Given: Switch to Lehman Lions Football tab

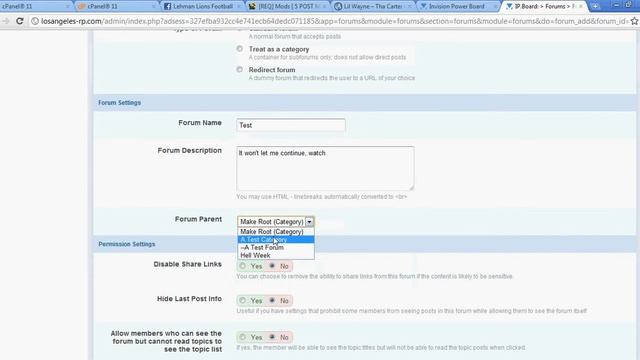Looking at the screenshot, I should click(202, 7).
